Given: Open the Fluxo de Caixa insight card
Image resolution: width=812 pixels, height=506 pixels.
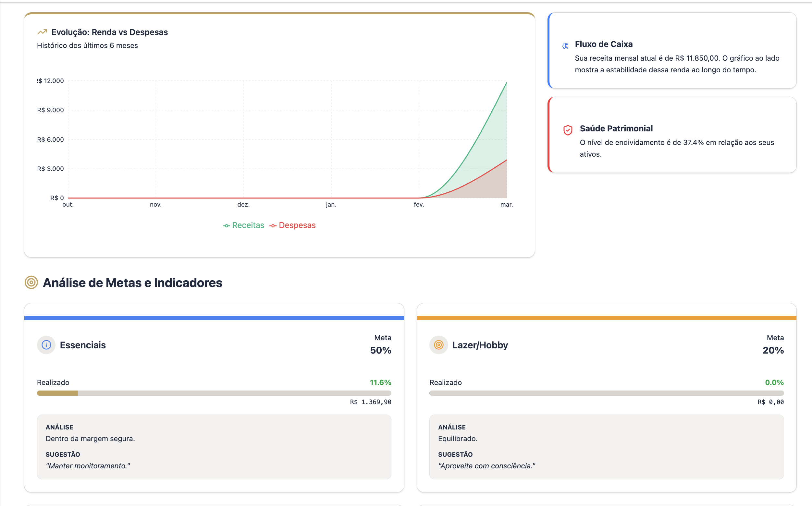Looking at the screenshot, I should point(672,51).
